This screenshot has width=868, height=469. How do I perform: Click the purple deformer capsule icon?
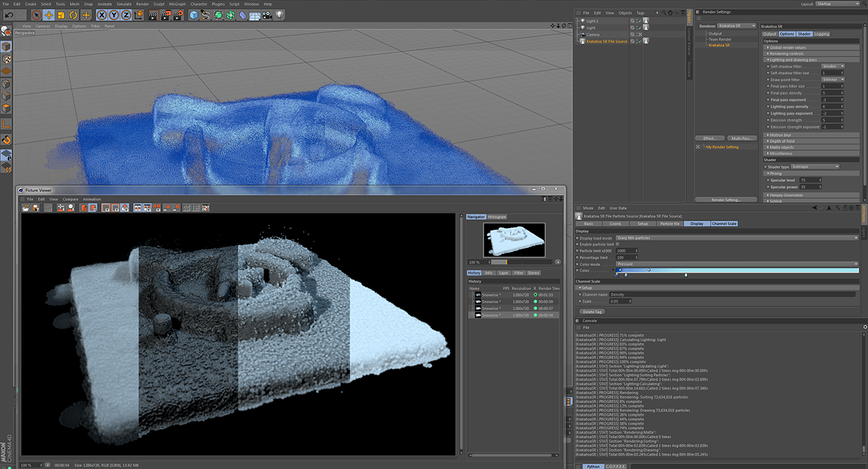click(243, 14)
